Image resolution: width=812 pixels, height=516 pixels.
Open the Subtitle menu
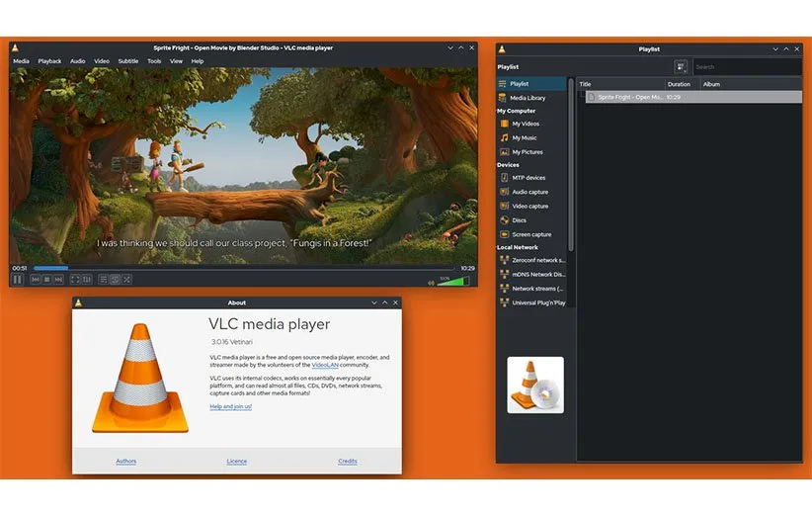pyautogui.click(x=128, y=61)
